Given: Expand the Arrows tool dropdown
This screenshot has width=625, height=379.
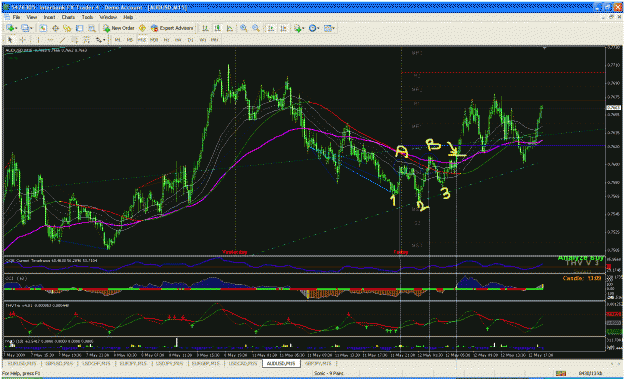Looking at the screenshot, I should coord(104,40).
